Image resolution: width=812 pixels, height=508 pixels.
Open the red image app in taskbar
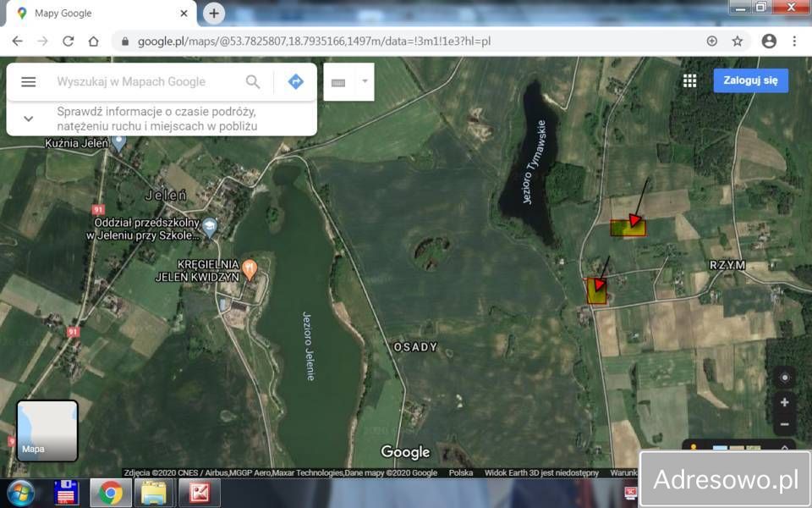pyautogui.click(x=200, y=493)
